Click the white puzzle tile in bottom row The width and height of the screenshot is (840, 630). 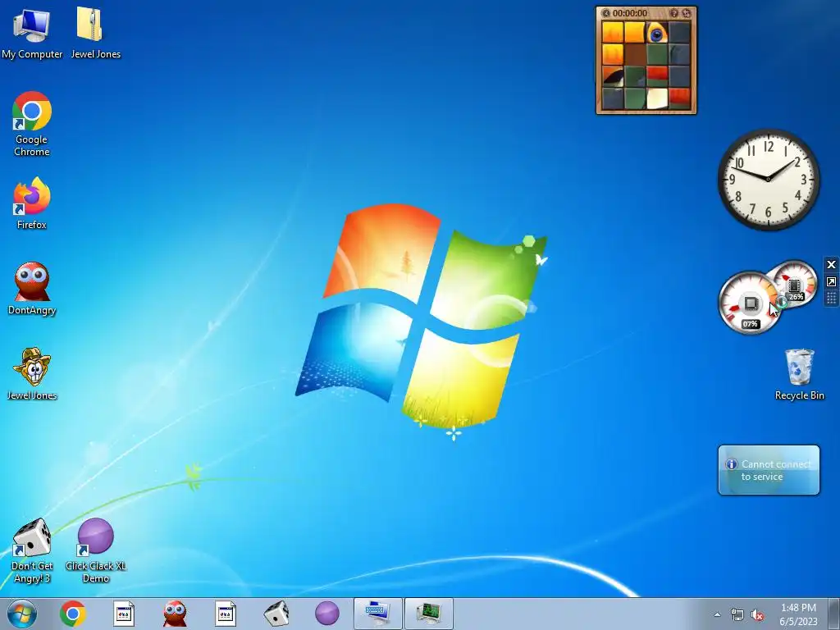pyautogui.click(x=657, y=98)
